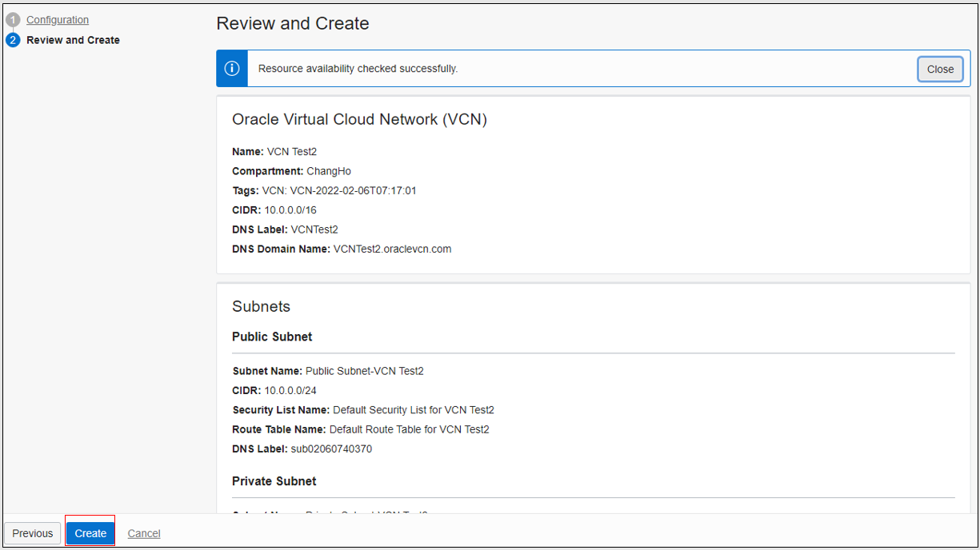Screen dimensions: 980x550
Task: Click the 'DNS Label: VCNTest2' line
Action: (285, 229)
